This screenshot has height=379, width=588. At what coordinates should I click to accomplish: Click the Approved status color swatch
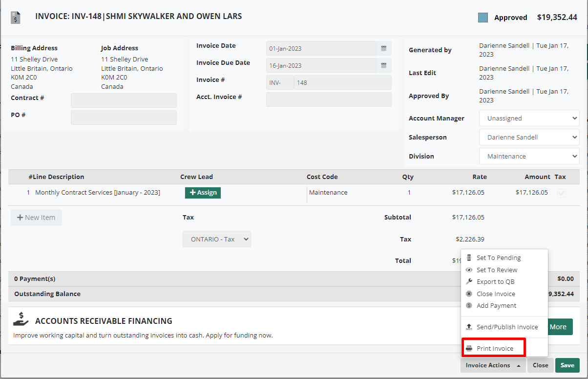click(x=483, y=18)
